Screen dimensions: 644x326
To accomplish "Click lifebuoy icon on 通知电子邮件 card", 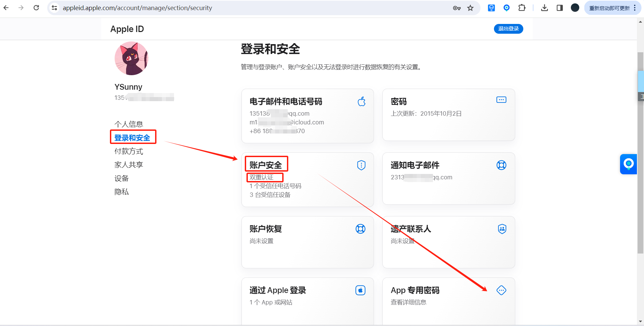I will click(x=501, y=165).
